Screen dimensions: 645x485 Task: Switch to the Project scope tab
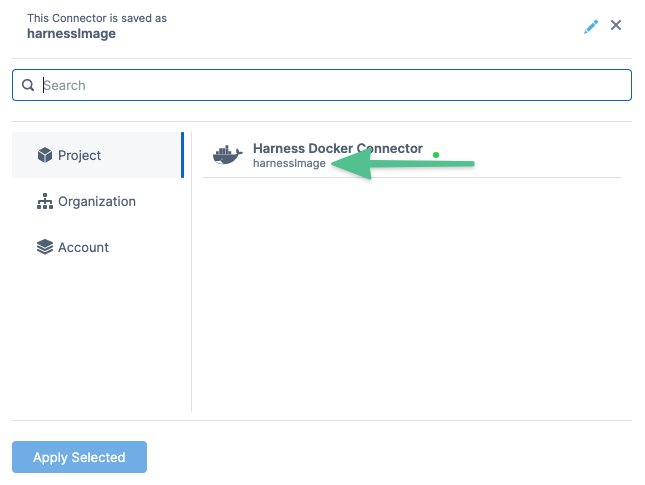[97, 155]
